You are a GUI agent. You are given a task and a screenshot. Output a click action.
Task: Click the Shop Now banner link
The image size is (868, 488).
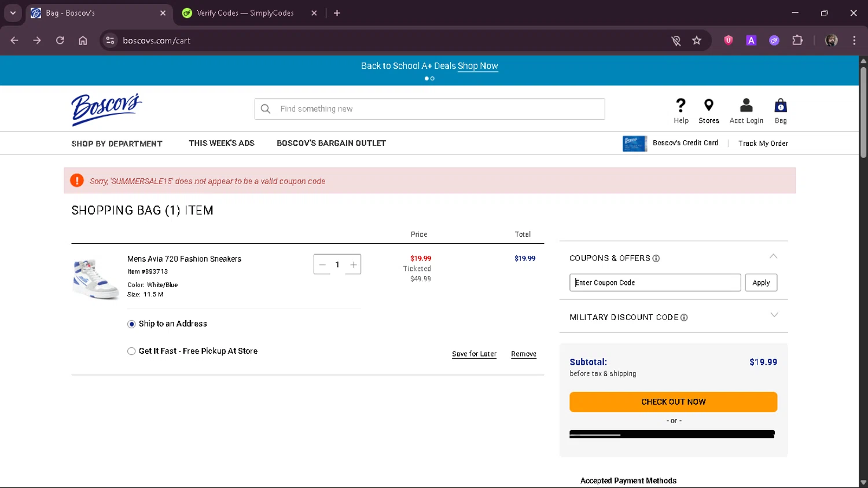point(478,66)
